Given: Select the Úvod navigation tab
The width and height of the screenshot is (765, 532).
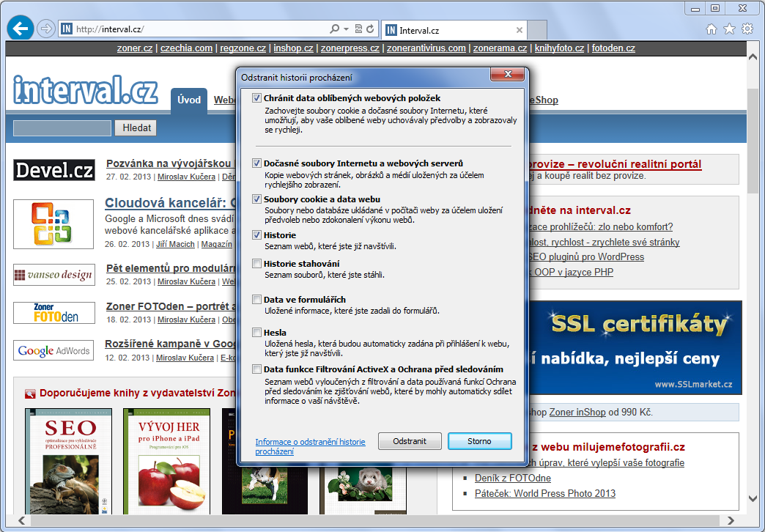Looking at the screenshot, I should point(189,100).
